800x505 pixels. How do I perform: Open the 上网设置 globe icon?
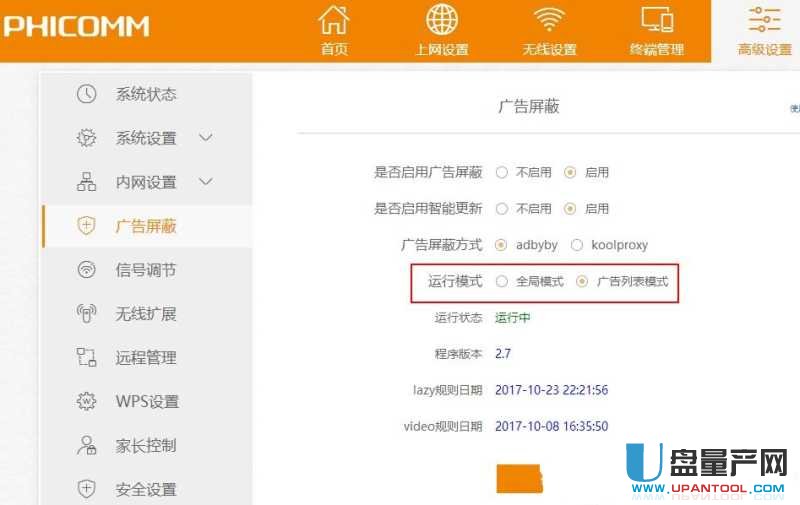point(442,20)
